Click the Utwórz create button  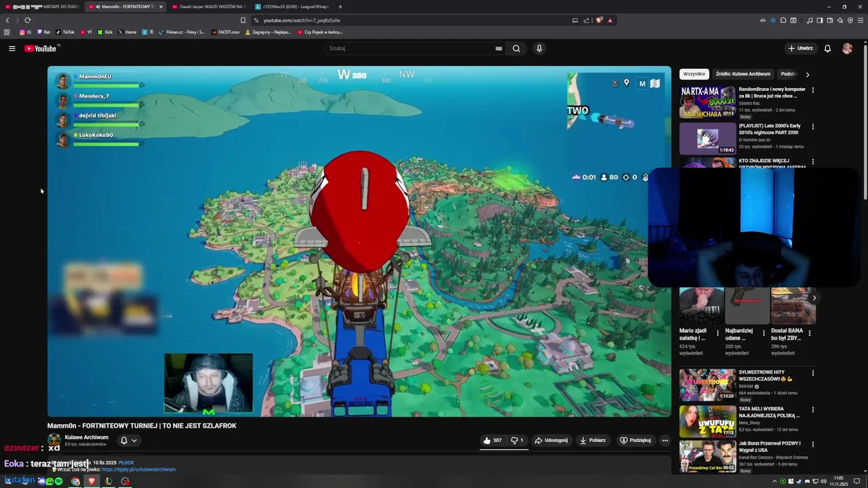click(x=800, y=48)
